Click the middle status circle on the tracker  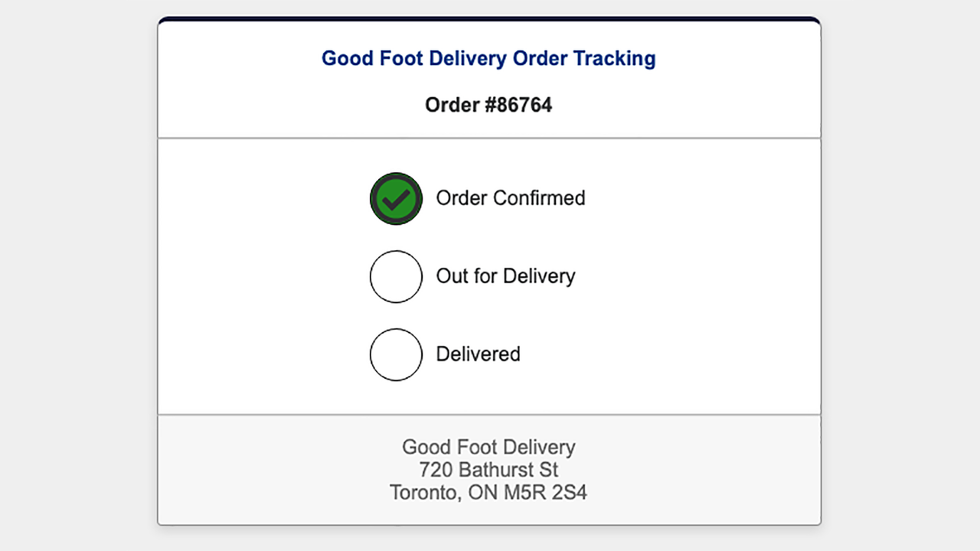[396, 276]
